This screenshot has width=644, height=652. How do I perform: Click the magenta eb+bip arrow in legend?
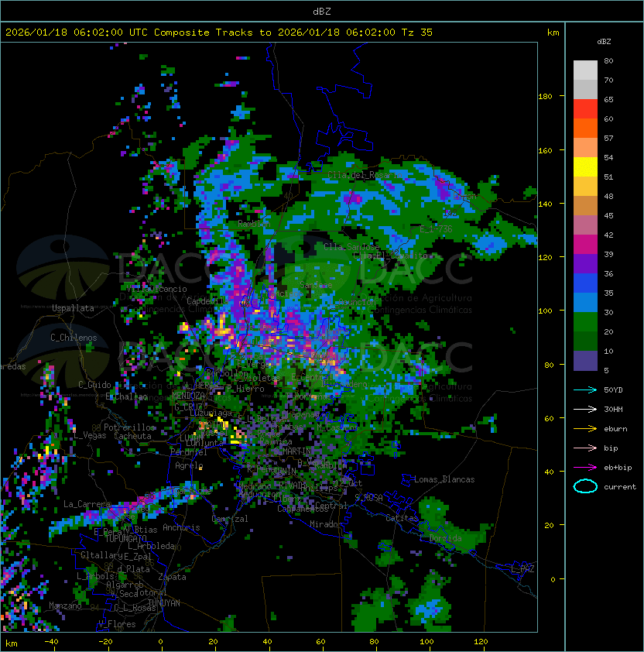coord(585,468)
